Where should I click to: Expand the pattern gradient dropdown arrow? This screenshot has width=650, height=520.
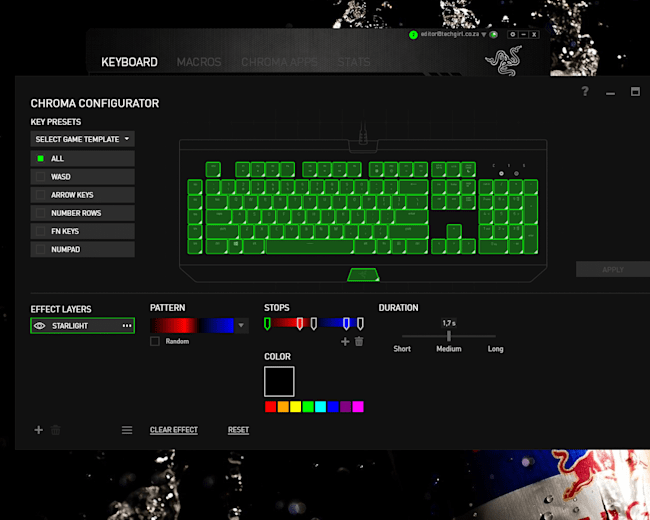coord(241,326)
